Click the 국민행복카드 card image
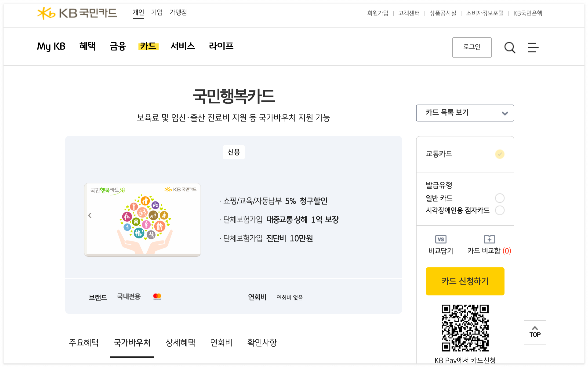The height and width of the screenshot is (367, 588). [x=142, y=220]
